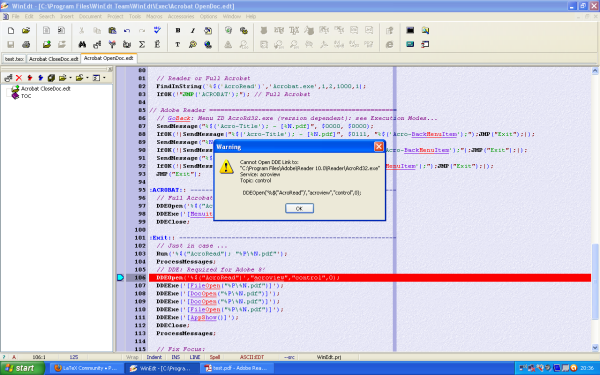
Task: Click the globe icon in the toolbar
Action: click(208, 45)
